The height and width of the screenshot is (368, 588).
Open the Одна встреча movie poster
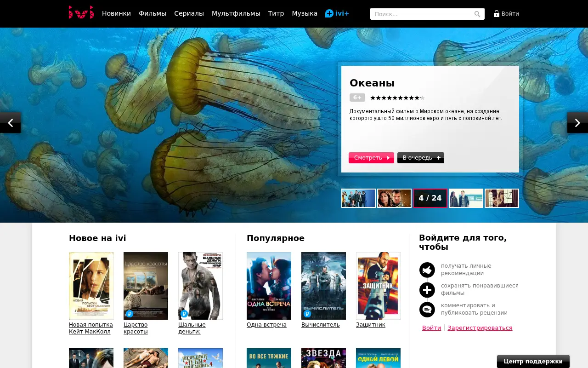pos(269,286)
